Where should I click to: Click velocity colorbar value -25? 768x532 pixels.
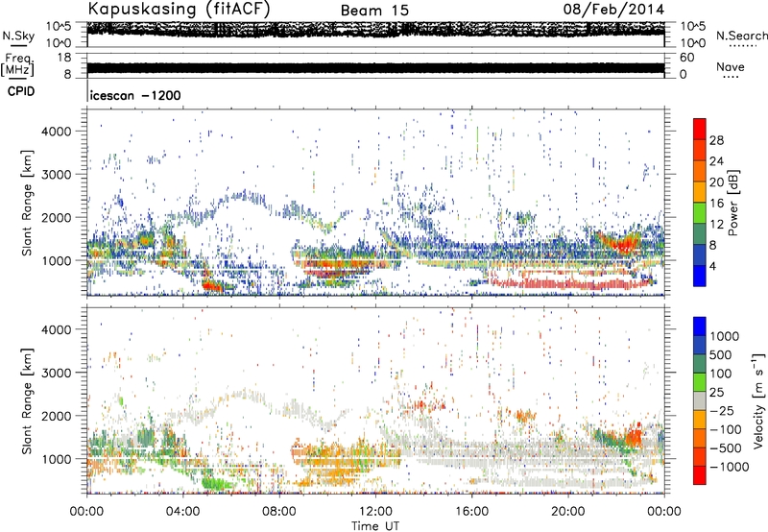(721, 410)
